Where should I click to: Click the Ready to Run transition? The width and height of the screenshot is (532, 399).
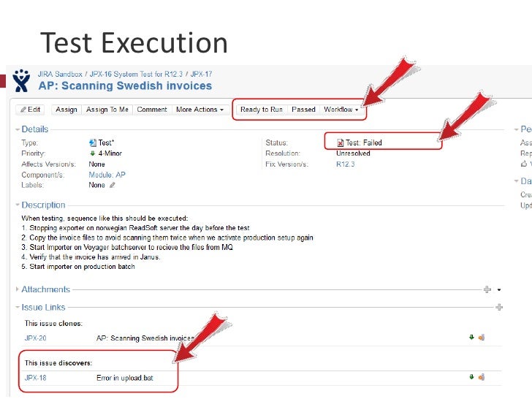[262, 110]
